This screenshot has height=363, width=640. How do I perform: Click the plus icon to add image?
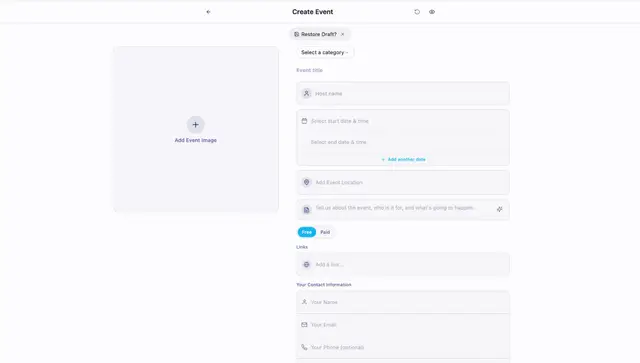[196, 125]
